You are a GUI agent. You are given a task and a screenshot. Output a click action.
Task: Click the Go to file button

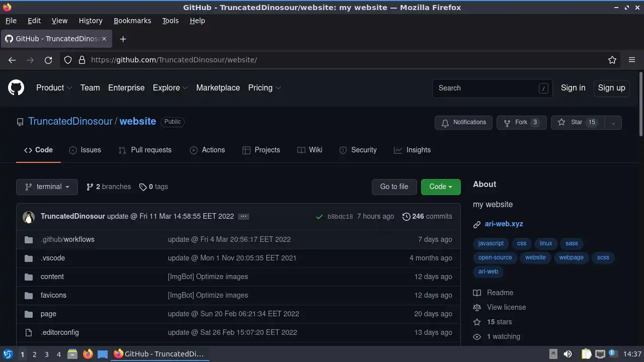click(x=394, y=187)
